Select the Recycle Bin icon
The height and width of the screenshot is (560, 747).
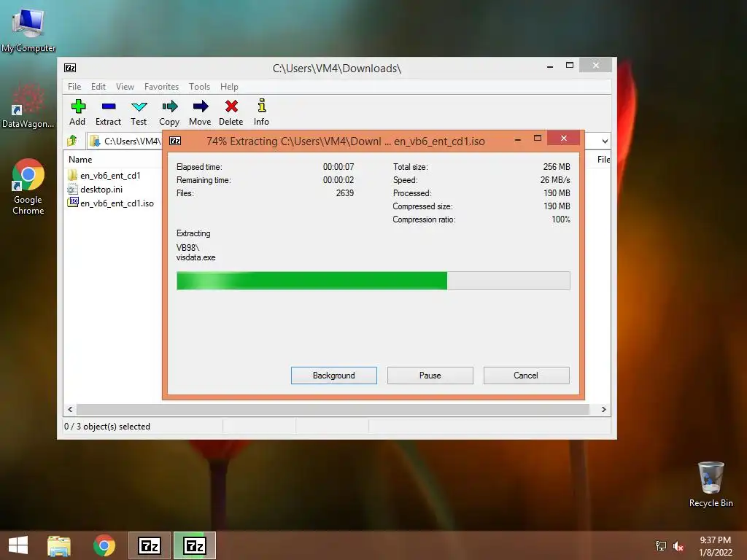pyautogui.click(x=711, y=484)
